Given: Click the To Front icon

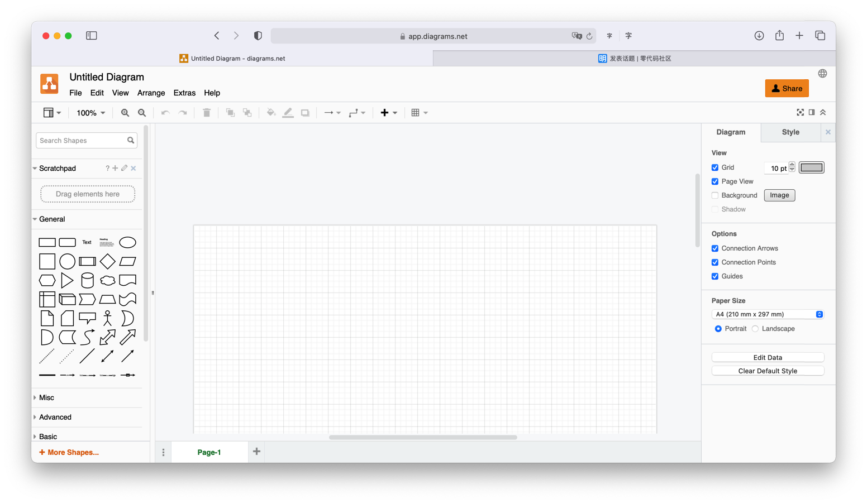Looking at the screenshot, I should [230, 113].
